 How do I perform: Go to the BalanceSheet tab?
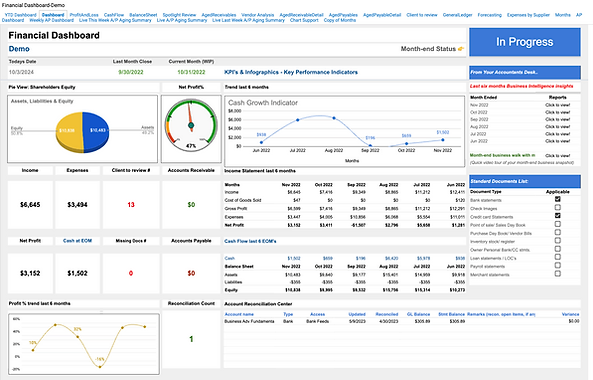143,15
